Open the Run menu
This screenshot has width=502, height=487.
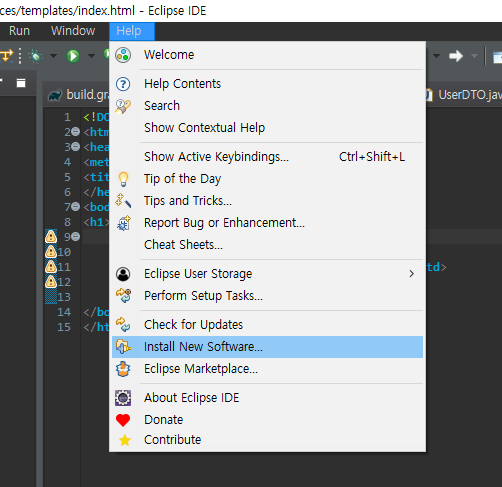click(x=19, y=31)
